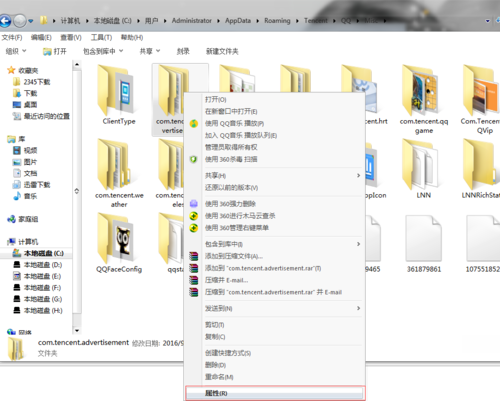Choose 使用 360杀毒 扫描 from context menu
The image size is (500, 401).
231,159
